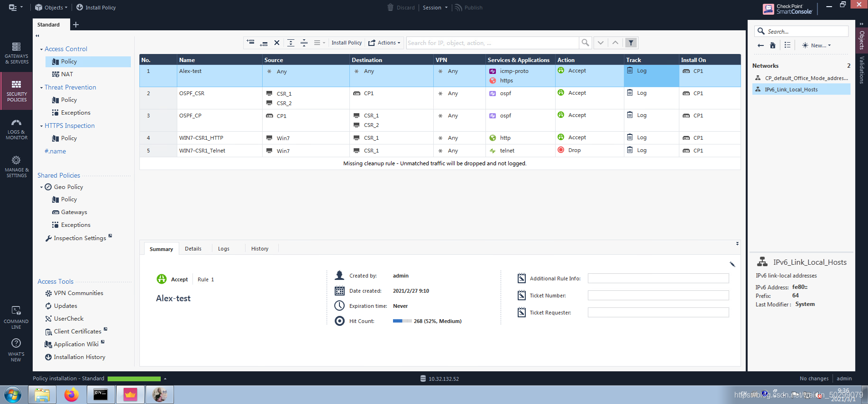This screenshot has height=404, width=868.
Task: Click the Discard button
Action: 401,8
